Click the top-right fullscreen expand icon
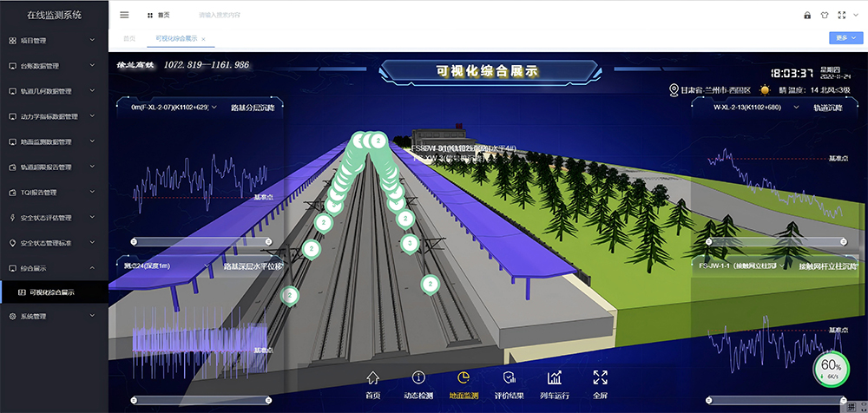This screenshot has width=868, height=413. (843, 15)
